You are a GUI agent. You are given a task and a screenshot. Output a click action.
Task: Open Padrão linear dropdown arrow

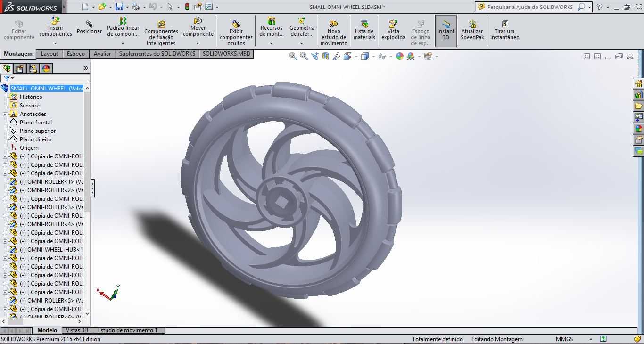tap(123, 43)
